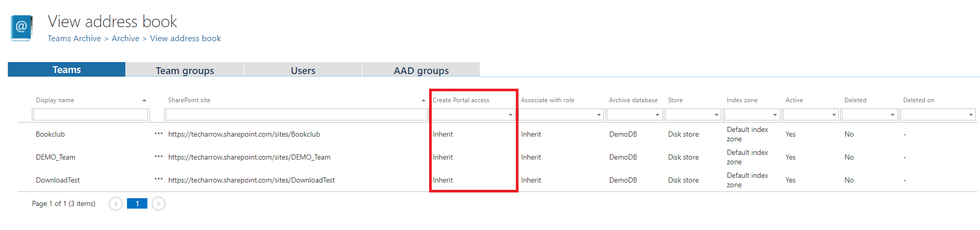Open the AAD groups tab

click(421, 70)
